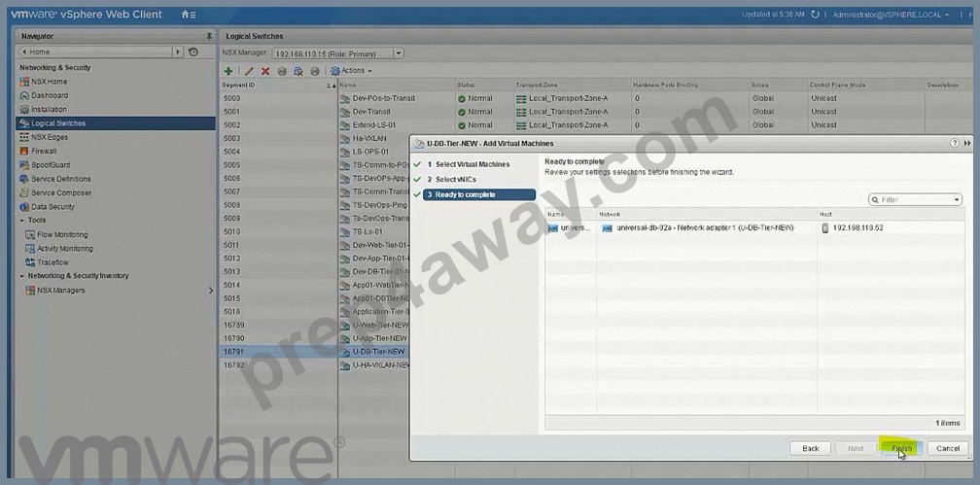Open NSX Edges in the Navigator
This screenshot has width=980, height=485.
[x=50, y=137]
